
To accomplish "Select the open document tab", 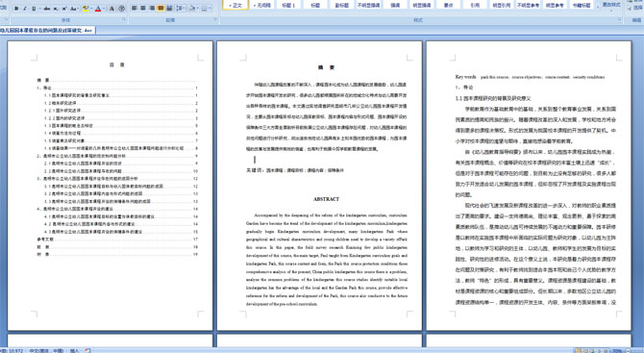I will (x=47, y=31).
